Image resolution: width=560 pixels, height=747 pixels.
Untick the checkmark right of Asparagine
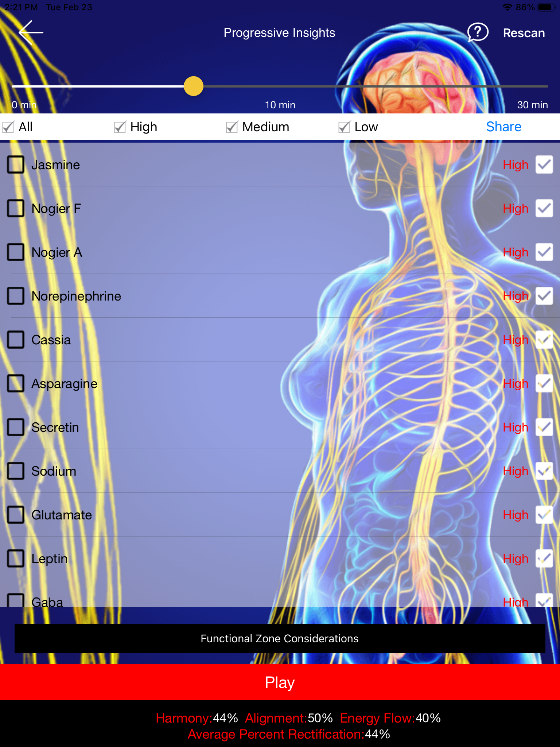[x=544, y=383]
